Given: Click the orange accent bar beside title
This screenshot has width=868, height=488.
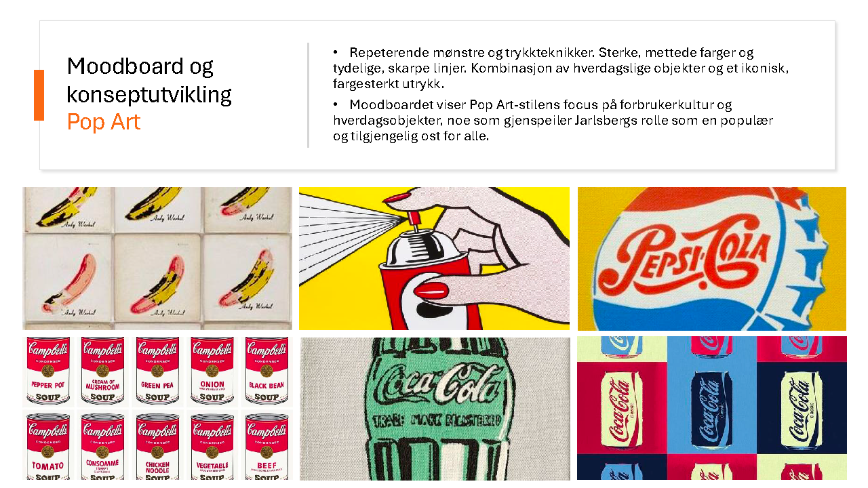Looking at the screenshot, I should [39, 95].
